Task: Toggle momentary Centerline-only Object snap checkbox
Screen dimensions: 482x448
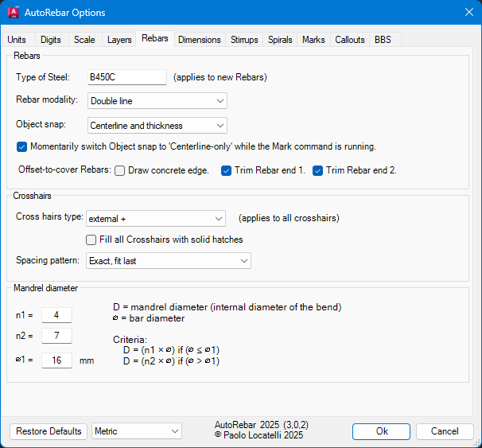Action: [21, 146]
